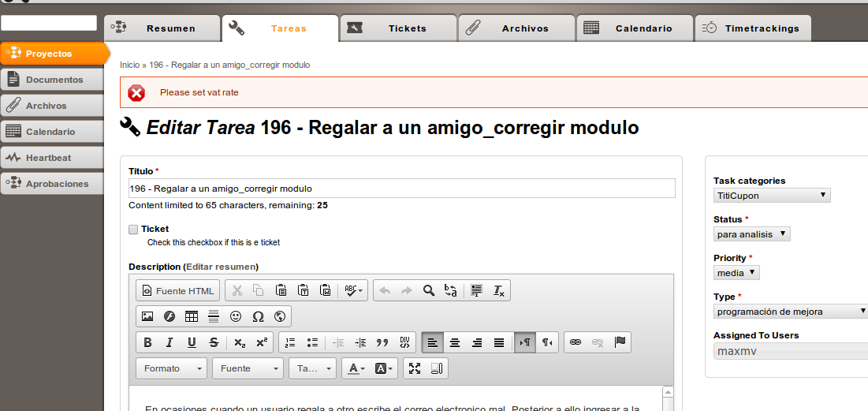This screenshot has height=411, width=868.
Task: Open the Task categories dropdown
Action: coord(771,195)
